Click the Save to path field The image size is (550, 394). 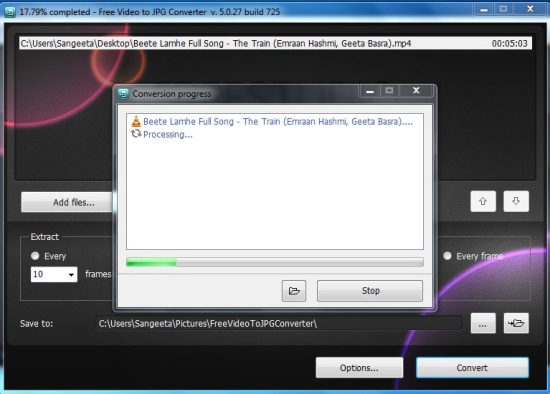(x=279, y=323)
